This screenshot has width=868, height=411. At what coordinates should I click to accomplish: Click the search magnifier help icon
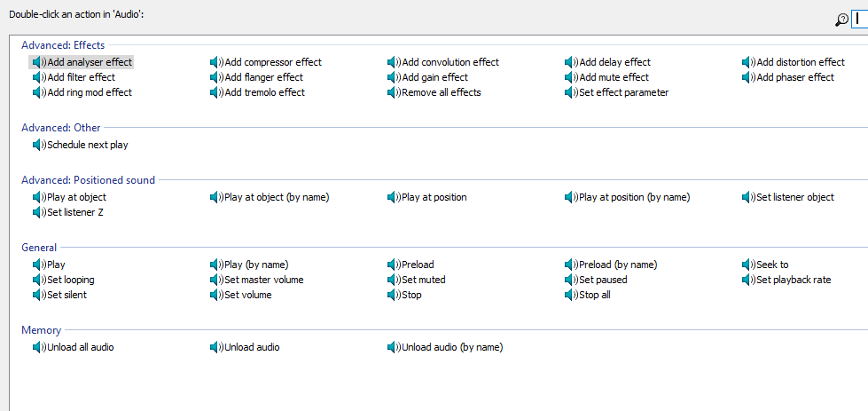click(x=842, y=20)
